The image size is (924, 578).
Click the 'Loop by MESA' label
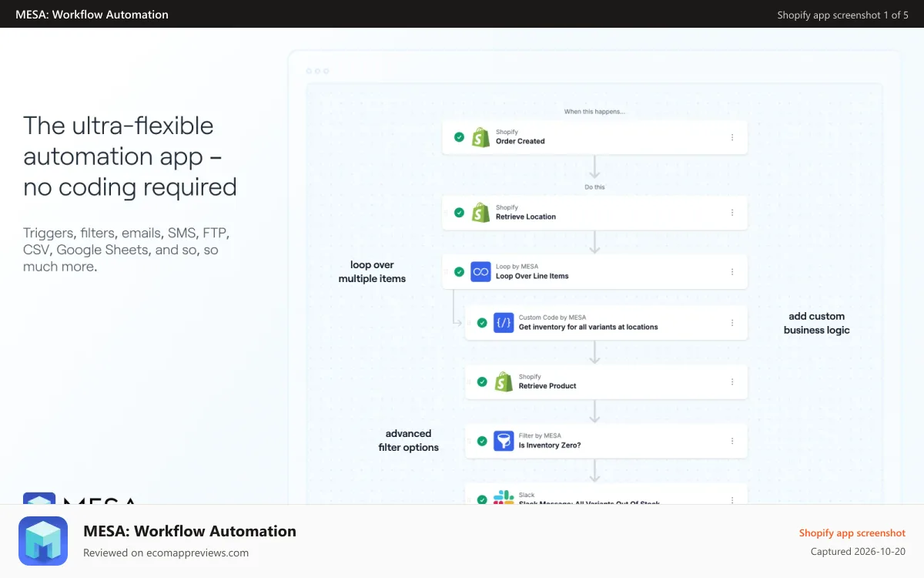pyautogui.click(x=517, y=267)
